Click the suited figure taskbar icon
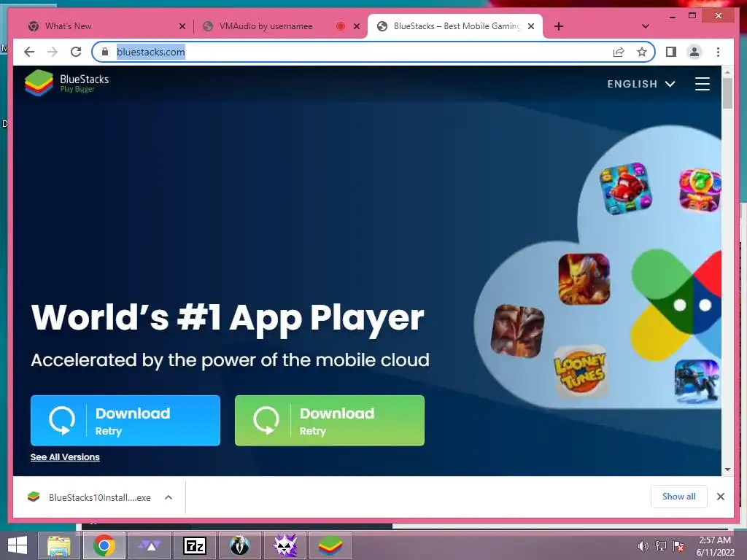The image size is (747, 560). [239, 545]
